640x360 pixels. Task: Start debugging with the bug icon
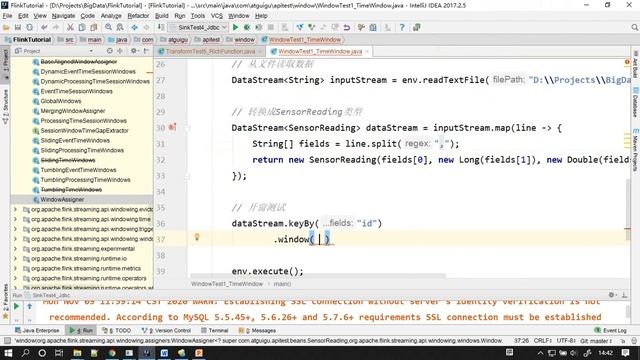[x=247, y=27]
